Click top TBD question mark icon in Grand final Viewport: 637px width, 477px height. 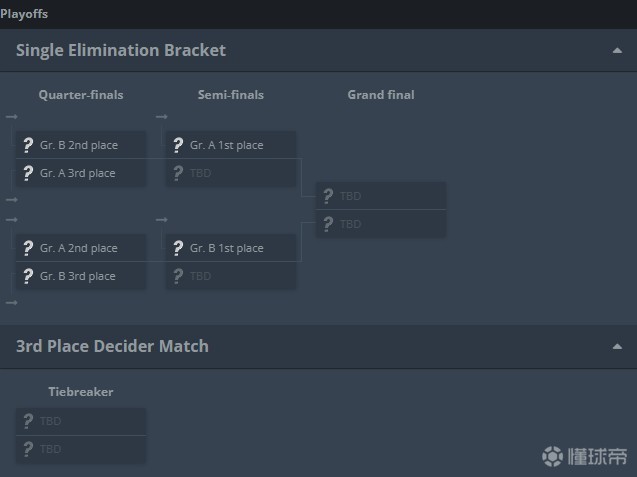(328, 196)
